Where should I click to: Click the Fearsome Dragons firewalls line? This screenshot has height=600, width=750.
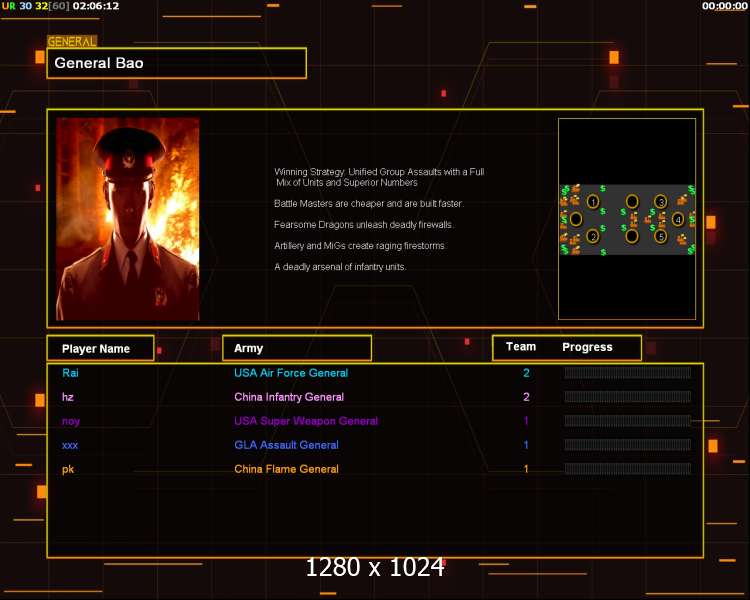(x=364, y=224)
